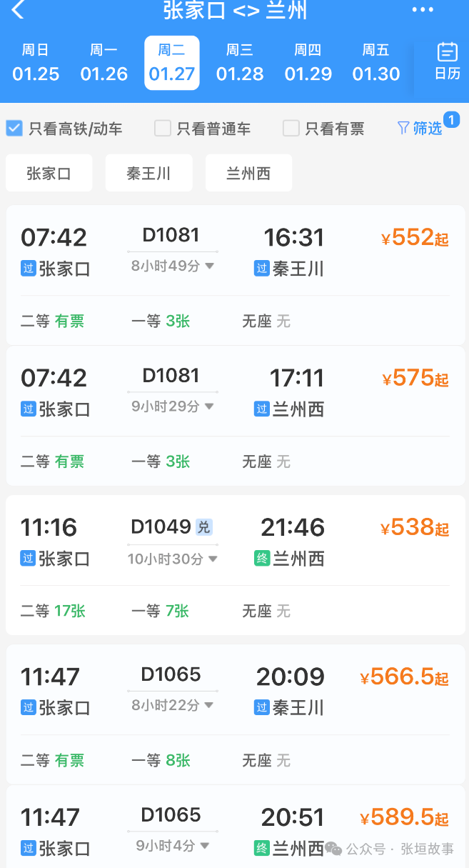The height and width of the screenshot is (868, 469).
Task: Select the 周三 01.28 date tab
Action: (x=240, y=63)
